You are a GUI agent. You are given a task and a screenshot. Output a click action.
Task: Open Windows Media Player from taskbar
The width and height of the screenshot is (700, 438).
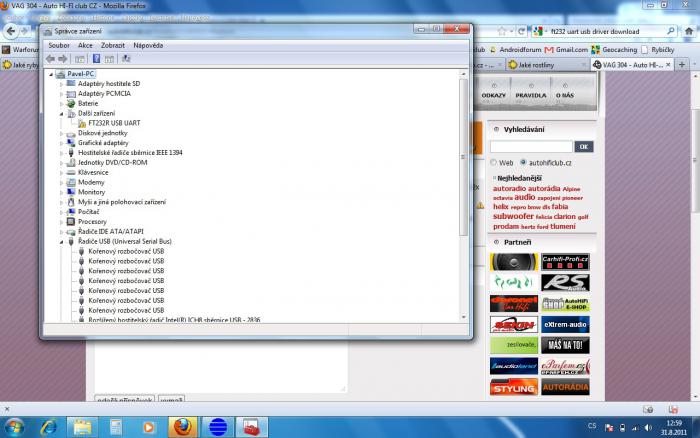click(x=148, y=426)
